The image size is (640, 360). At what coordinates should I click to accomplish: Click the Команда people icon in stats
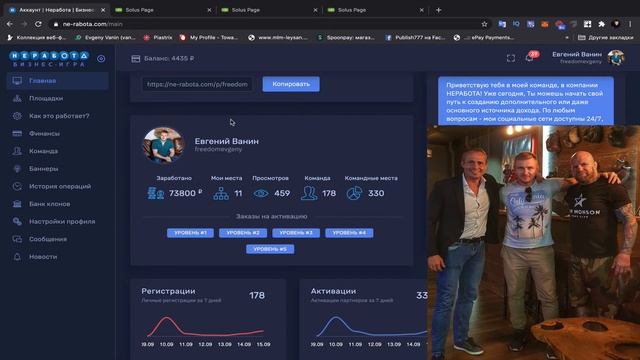click(309, 193)
